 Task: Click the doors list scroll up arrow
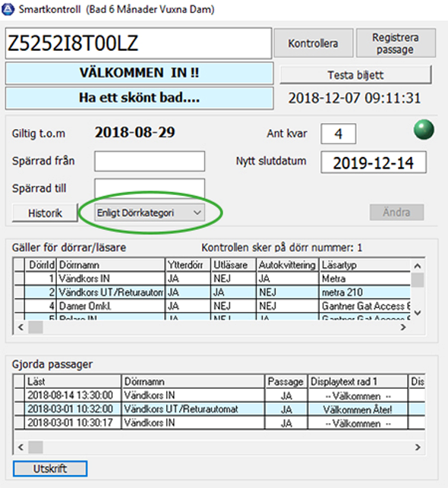[x=418, y=266]
